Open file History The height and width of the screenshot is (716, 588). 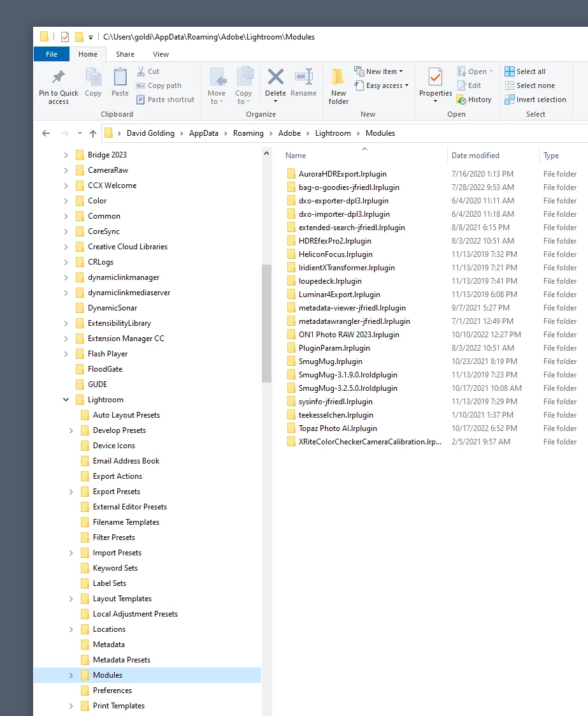(x=474, y=99)
